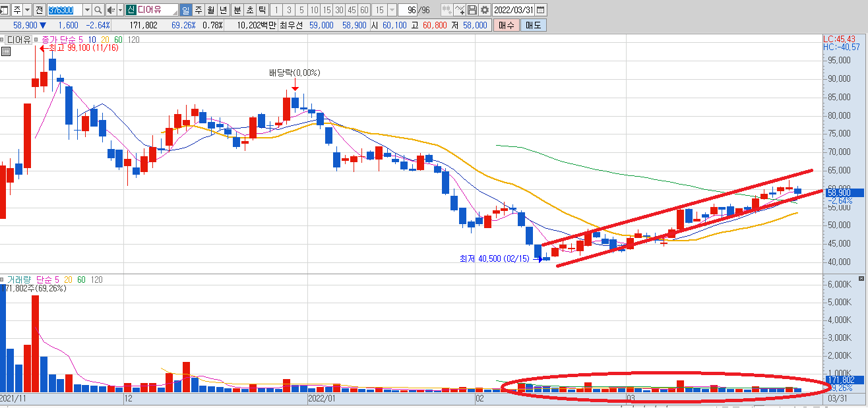The height and width of the screenshot is (414, 868).
Task: Open the 주 type dropdown arrow
Action: point(27,10)
